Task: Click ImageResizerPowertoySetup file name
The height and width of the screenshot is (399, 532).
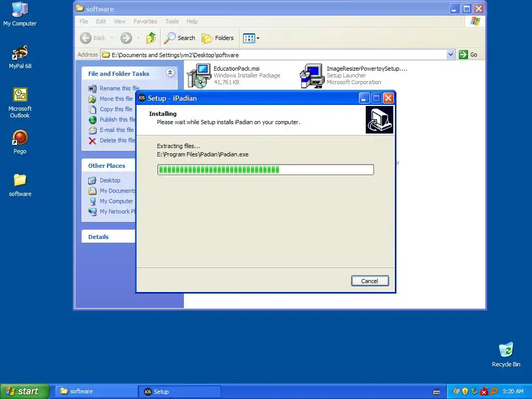Action: [367, 69]
